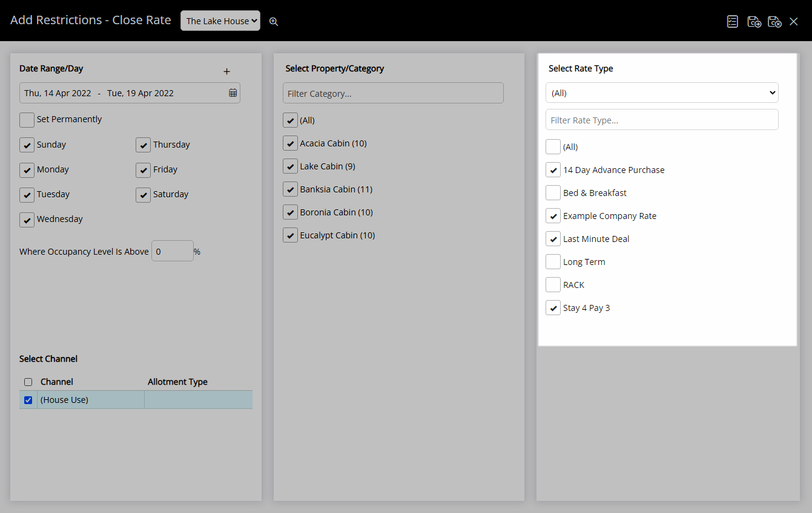Screen dimensions: 812x513
Task: Check Long Term rate type
Action: point(553,262)
